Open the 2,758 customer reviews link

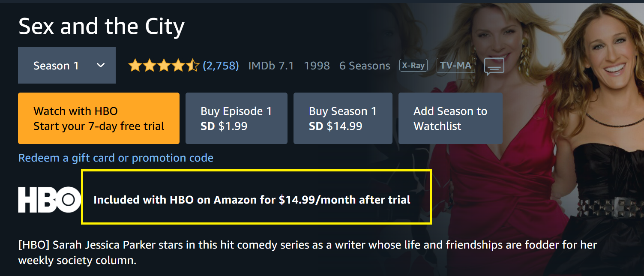coord(221,66)
